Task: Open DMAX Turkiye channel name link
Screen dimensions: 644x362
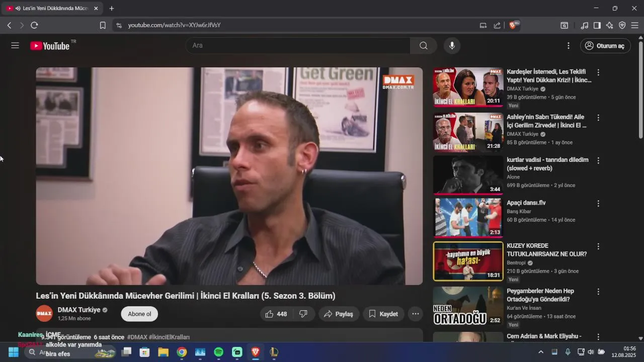Action: click(x=79, y=310)
